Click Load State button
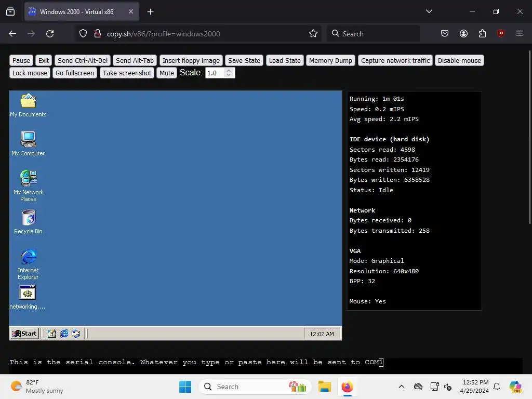The image size is (532, 399). point(285,60)
